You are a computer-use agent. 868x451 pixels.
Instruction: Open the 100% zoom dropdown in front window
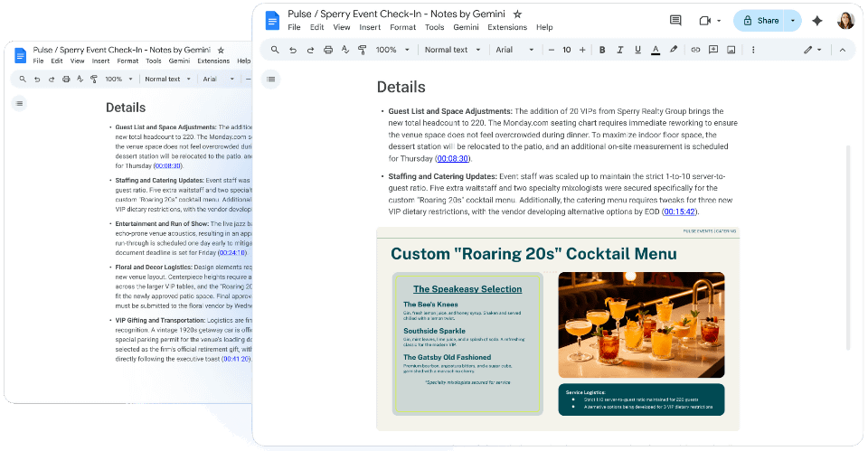392,50
